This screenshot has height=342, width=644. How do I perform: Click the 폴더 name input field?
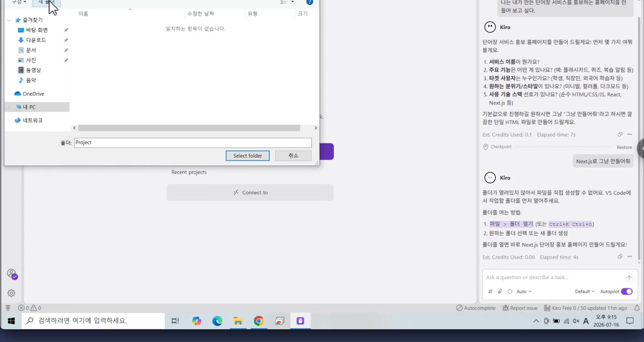[x=193, y=143]
